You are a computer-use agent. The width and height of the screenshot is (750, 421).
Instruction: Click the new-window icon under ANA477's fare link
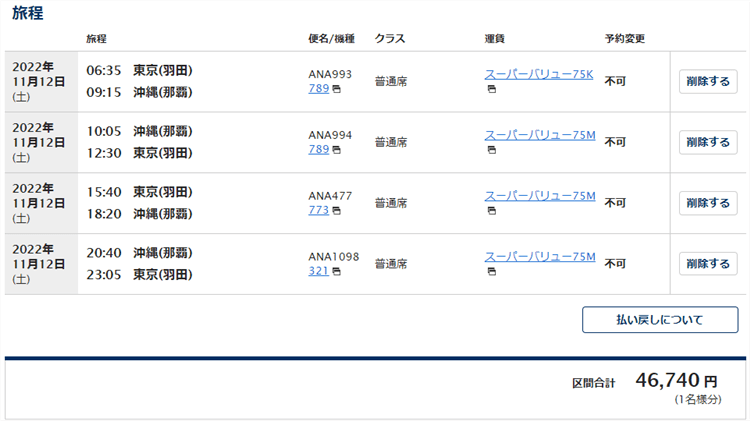click(491, 211)
